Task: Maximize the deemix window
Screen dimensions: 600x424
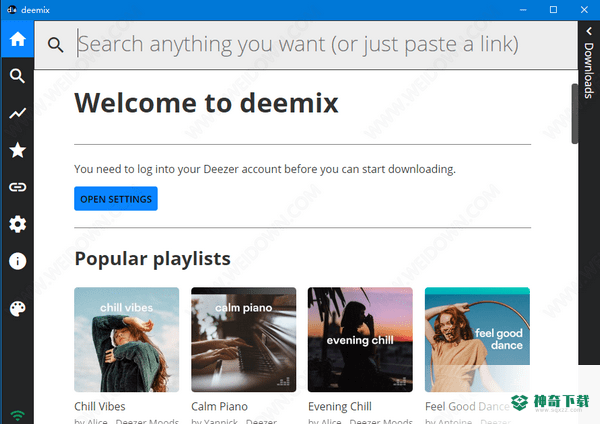Action: tap(553, 10)
